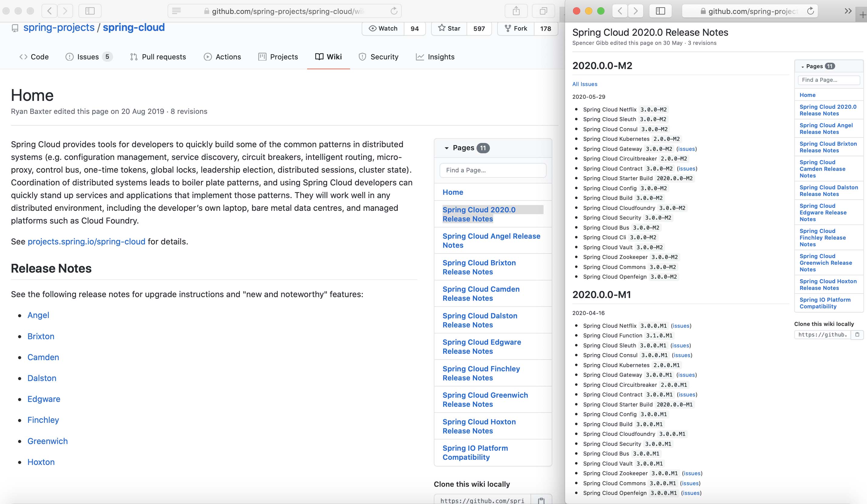
Task: Open the Edgware release notes bullet link
Action: (44, 399)
